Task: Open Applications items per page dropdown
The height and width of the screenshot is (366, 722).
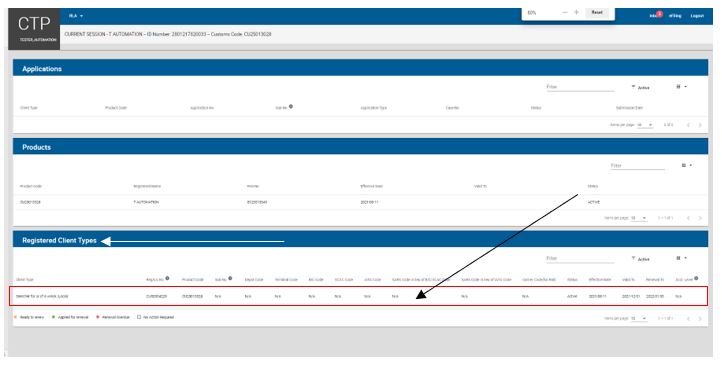Action: (645, 125)
